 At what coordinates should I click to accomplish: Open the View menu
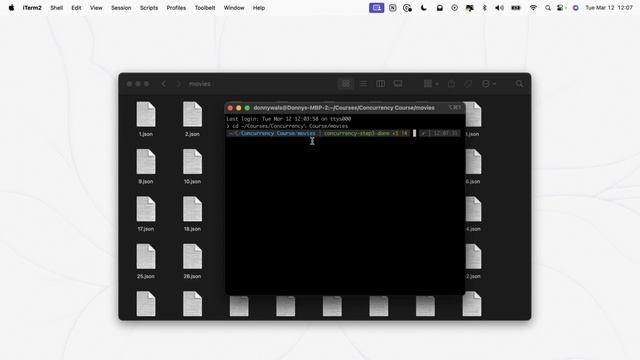[x=96, y=8]
